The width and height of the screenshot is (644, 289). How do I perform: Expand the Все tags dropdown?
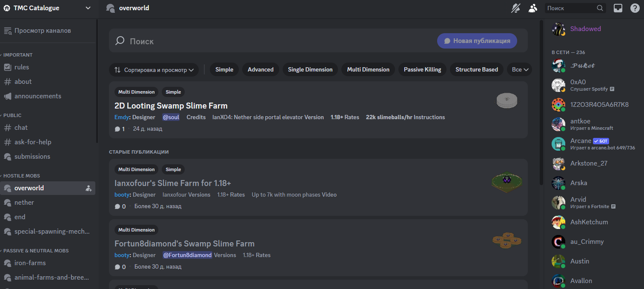(520, 70)
